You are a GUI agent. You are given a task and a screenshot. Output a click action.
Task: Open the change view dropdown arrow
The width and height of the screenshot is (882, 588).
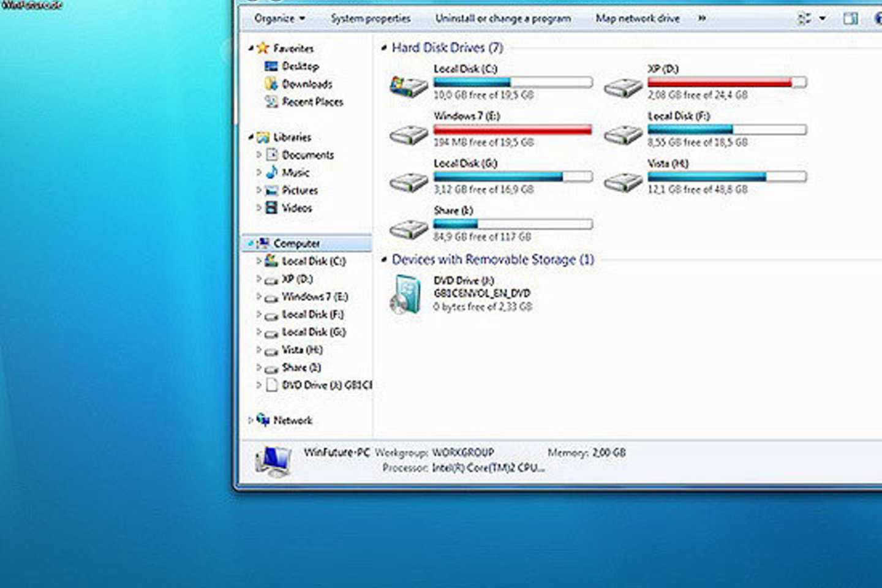[823, 19]
